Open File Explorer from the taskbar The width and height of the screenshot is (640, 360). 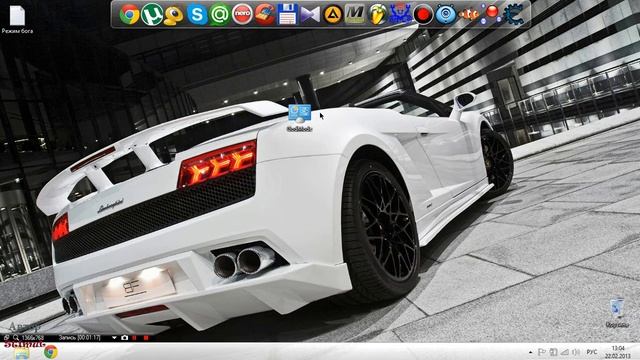pyautogui.click(x=22, y=352)
